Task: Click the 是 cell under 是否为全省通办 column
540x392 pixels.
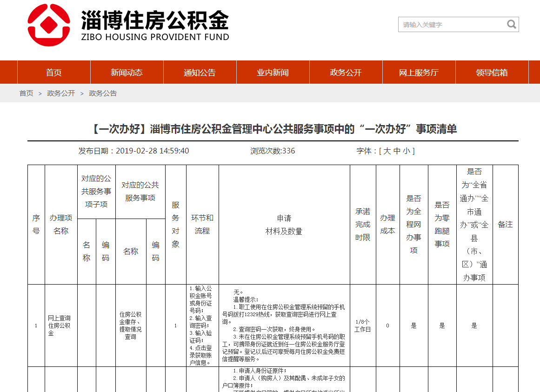Action: (x=474, y=326)
